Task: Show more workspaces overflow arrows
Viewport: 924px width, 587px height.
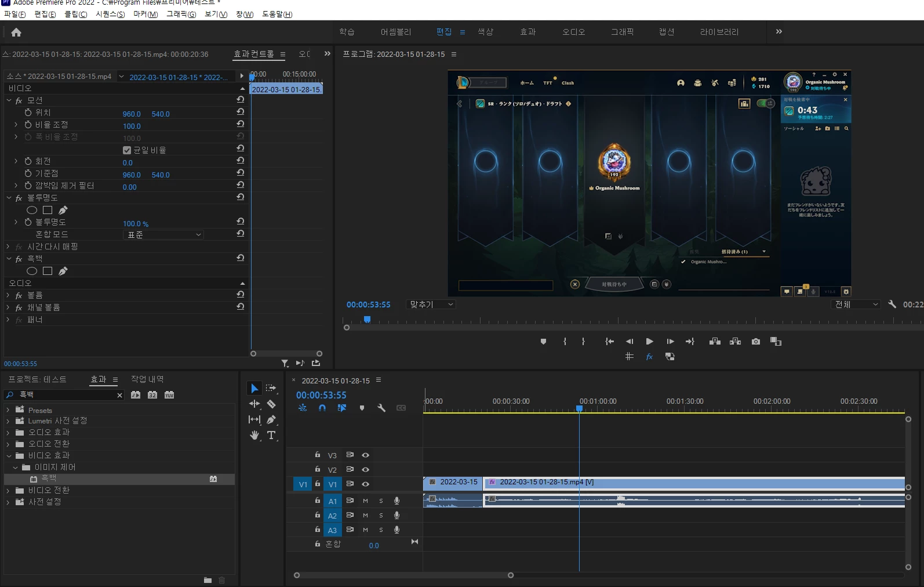Action: (x=779, y=32)
